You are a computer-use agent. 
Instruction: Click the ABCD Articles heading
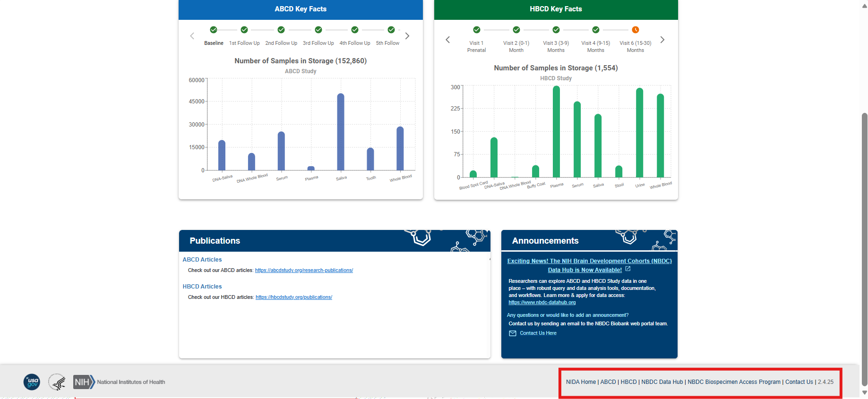tap(202, 260)
